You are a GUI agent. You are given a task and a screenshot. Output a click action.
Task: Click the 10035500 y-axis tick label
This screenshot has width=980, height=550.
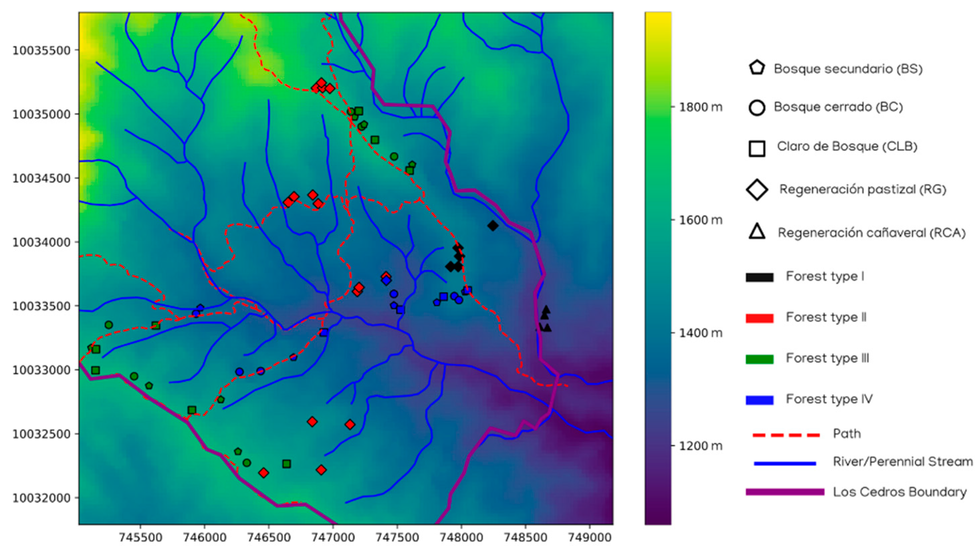coord(41,50)
